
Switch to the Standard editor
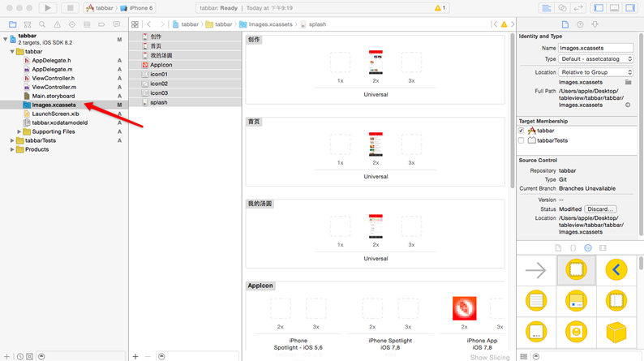pos(546,8)
